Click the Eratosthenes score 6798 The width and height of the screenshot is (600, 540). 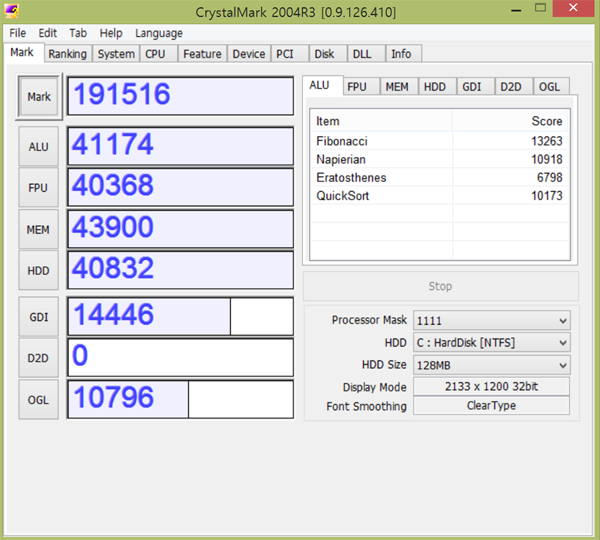(x=550, y=178)
